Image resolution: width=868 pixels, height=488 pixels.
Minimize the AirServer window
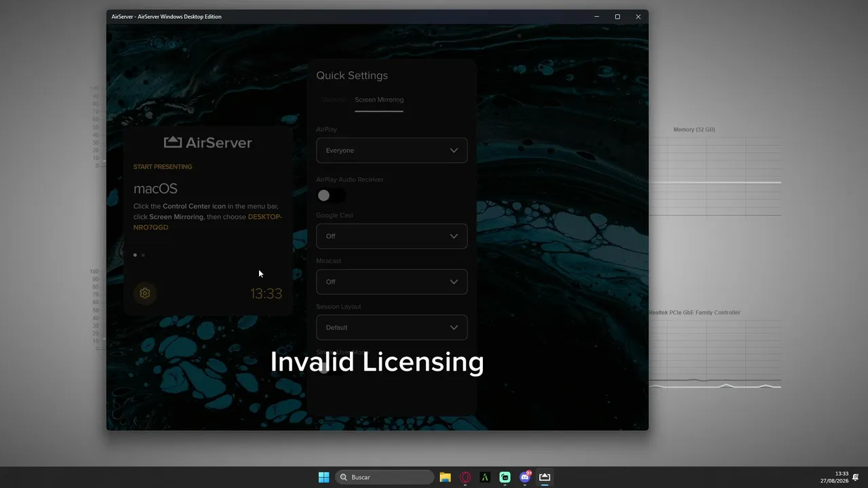click(597, 16)
